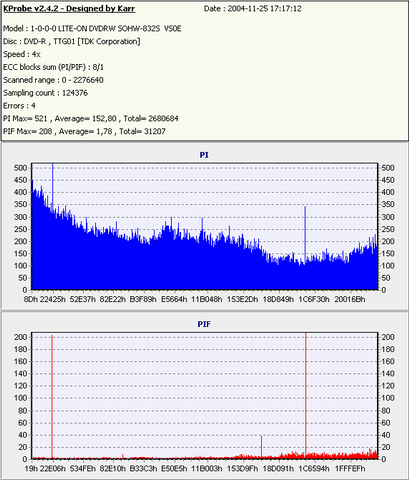Select the Speed 4x line
Image resolution: width=409 pixels, height=480 pixels.
(22, 54)
